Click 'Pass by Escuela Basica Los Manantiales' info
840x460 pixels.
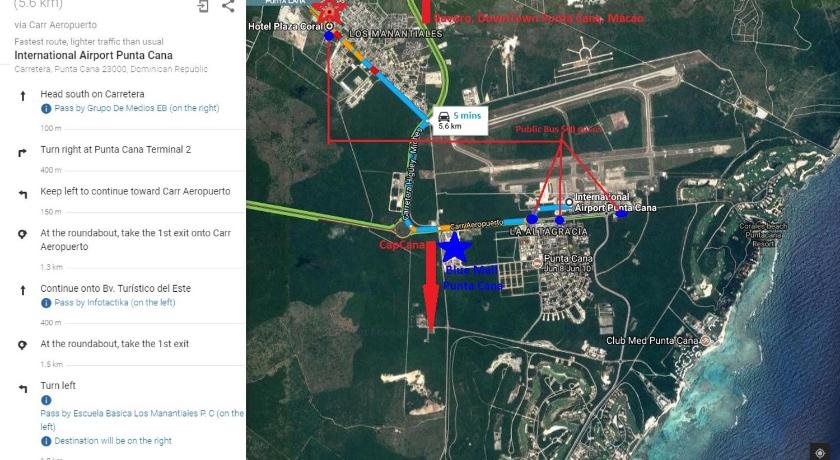click(142, 420)
